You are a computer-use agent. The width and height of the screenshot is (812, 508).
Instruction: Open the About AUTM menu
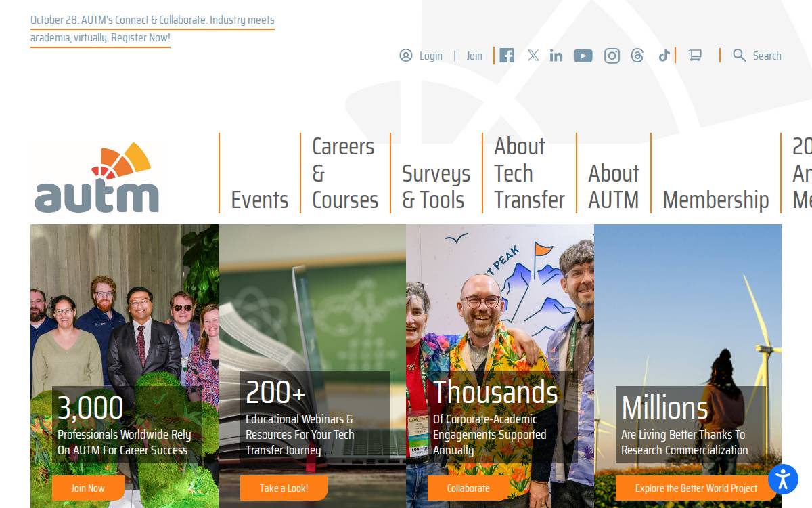click(x=614, y=186)
